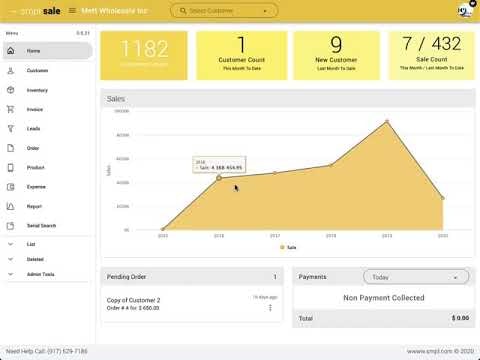Click the Home house icon

point(11,51)
